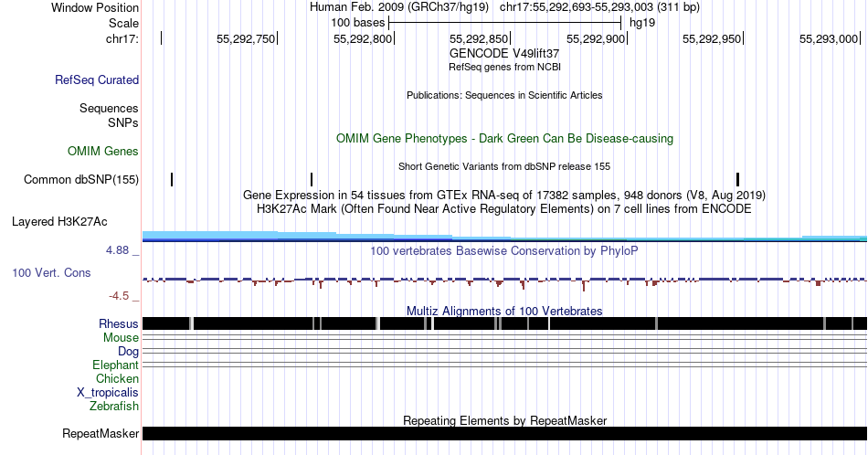
Task: Click the -4.5 PhyloP lower bound value
Action: (119, 296)
